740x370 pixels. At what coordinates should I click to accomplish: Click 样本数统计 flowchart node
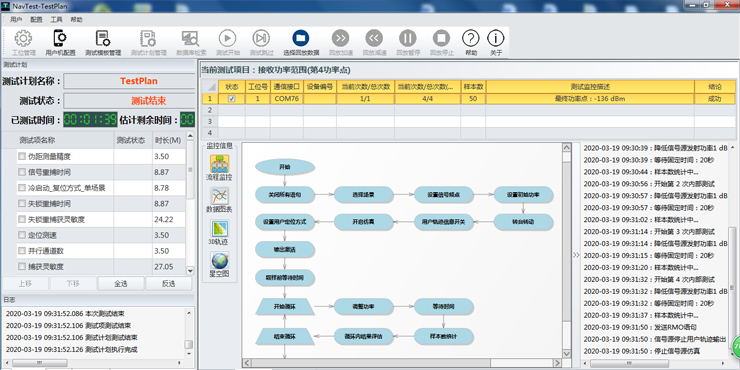point(444,336)
